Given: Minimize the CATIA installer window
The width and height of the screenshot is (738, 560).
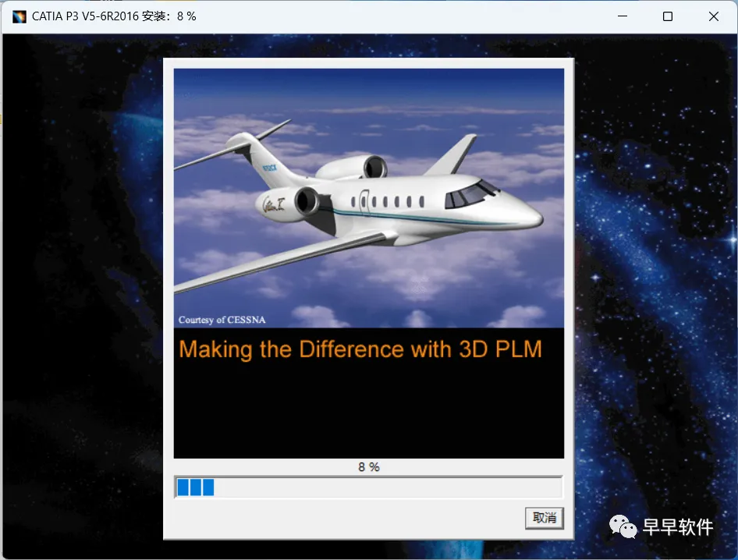Looking at the screenshot, I should tap(623, 16).
